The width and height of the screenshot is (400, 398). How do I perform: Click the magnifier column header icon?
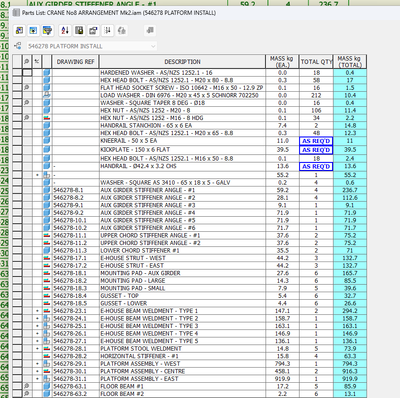point(27,62)
